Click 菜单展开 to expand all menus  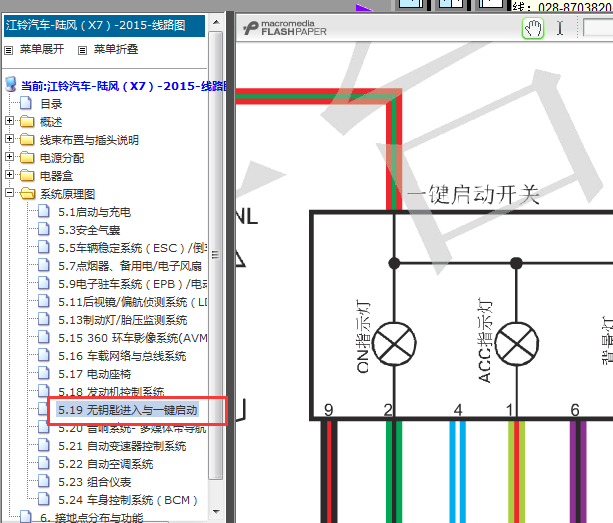[42, 49]
